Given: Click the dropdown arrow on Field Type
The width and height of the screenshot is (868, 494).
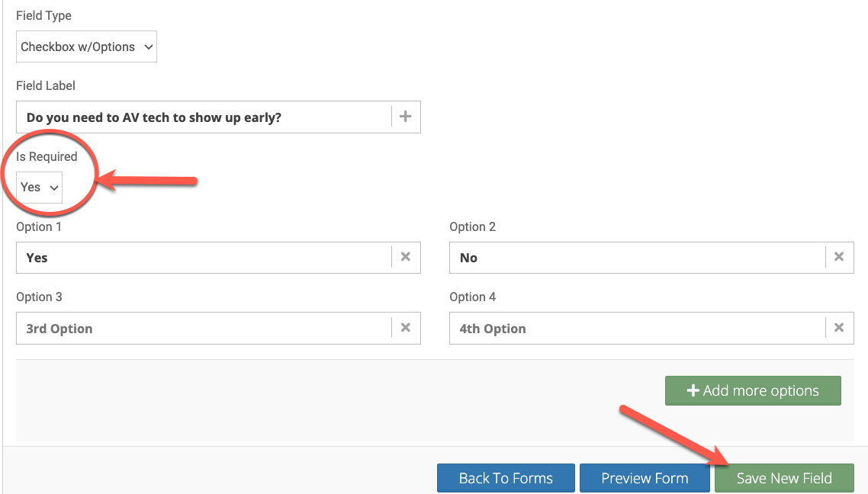Looking at the screenshot, I should [x=148, y=47].
